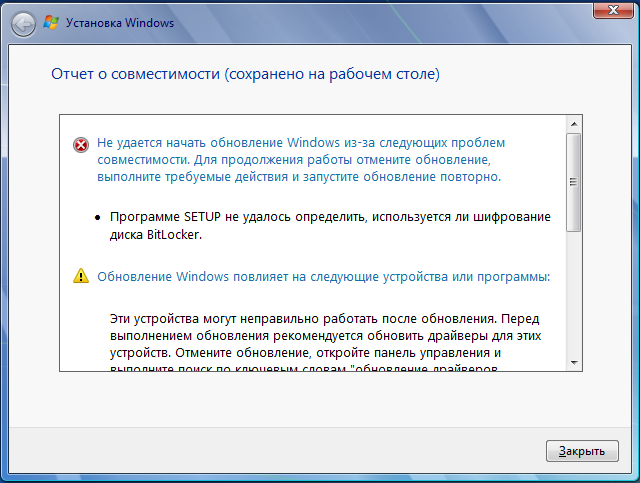Close the Установка Windows window
Screen dimensions: 640x483
[x=613, y=10]
